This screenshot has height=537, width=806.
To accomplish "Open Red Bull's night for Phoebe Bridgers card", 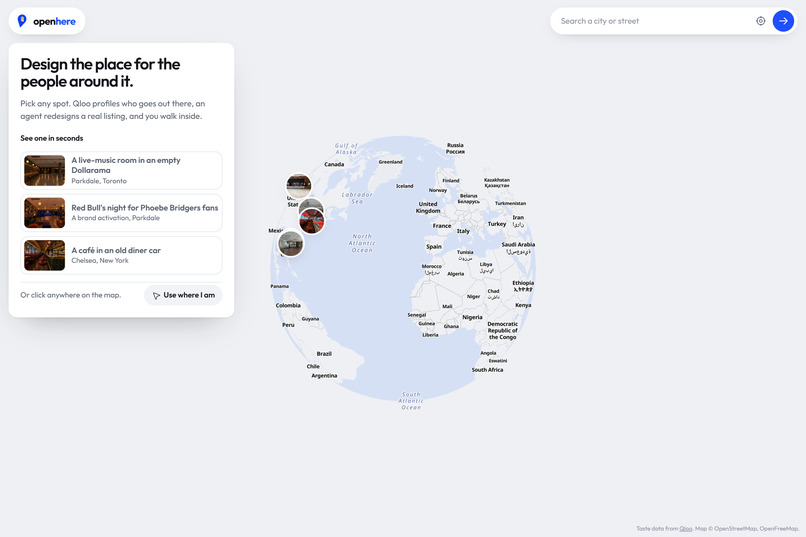I will point(121,213).
